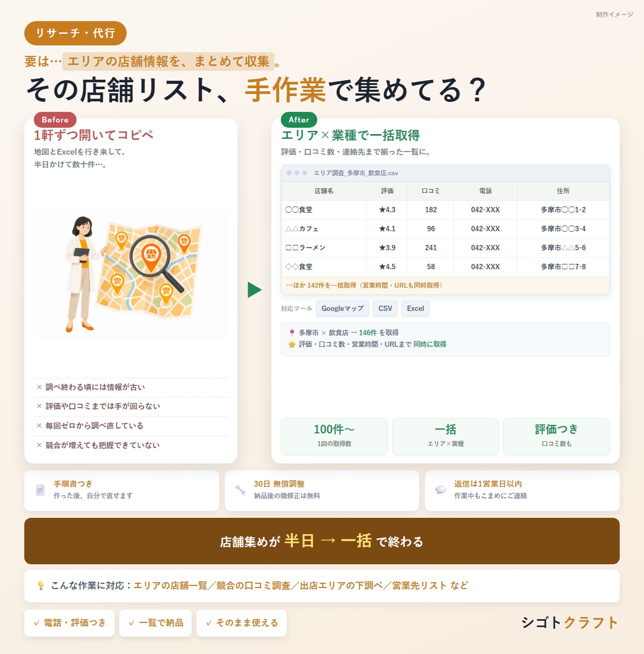
Task: Click the red pin icon beside 多摩市 × 飲食店
Action: pos(292,333)
